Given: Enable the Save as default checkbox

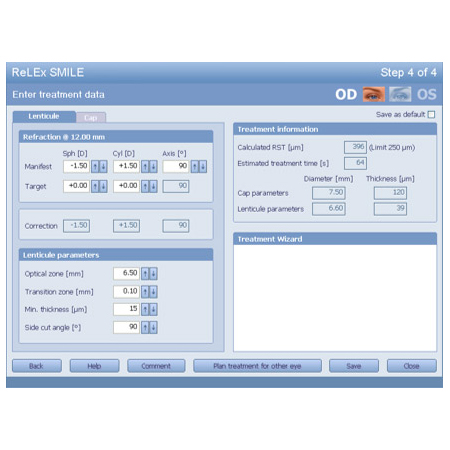Looking at the screenshot, I should pos(431,115).
